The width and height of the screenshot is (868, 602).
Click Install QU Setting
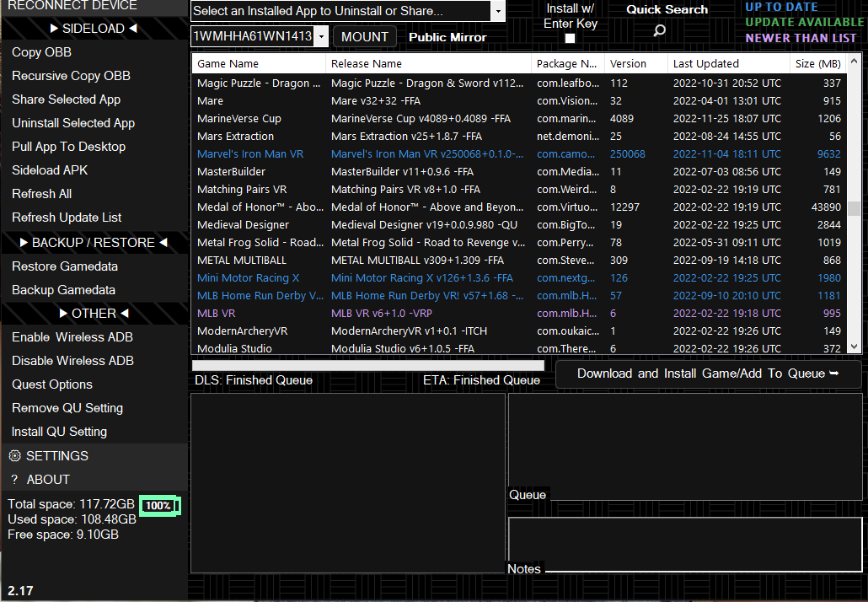click(59, 432)
